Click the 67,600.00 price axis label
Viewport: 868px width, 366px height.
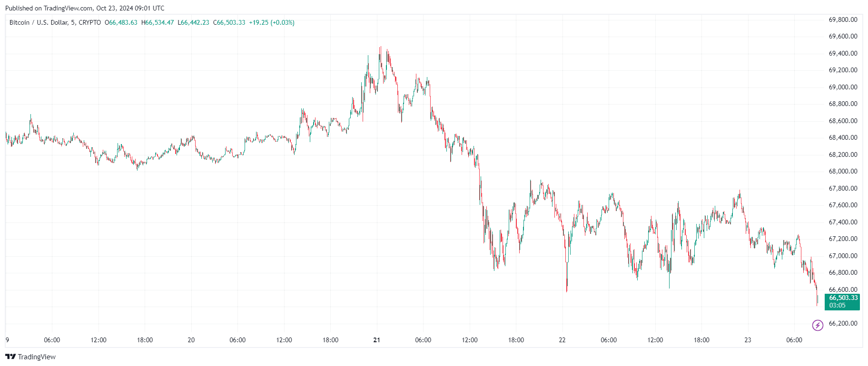[x=843, y=205]
